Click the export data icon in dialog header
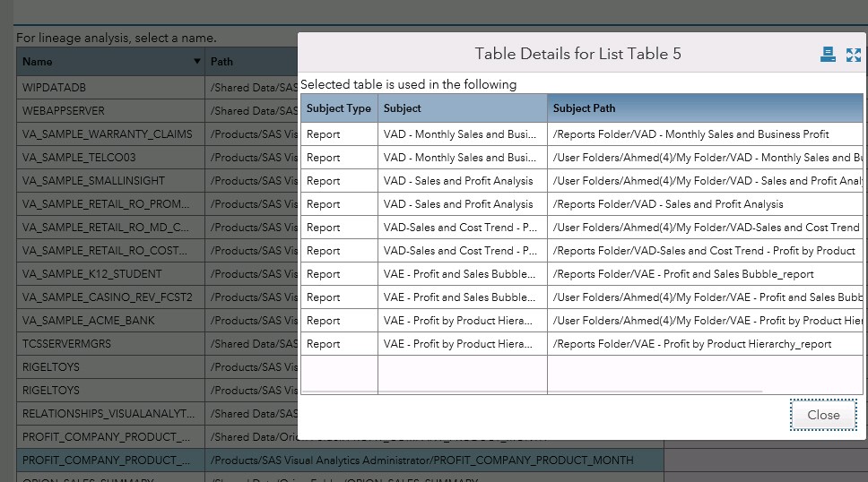 tap(828, 55)
